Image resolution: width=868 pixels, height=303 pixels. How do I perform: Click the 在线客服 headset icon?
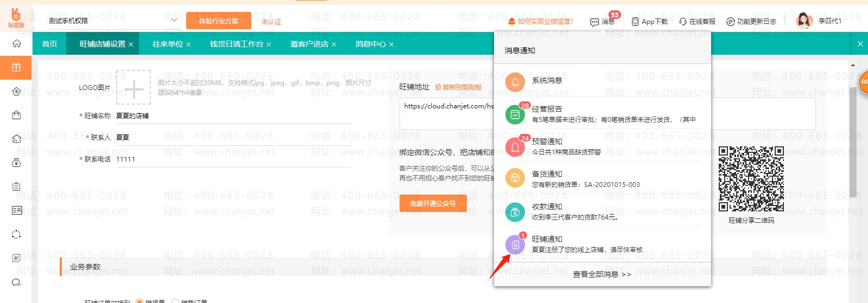(x=683, y=22)
